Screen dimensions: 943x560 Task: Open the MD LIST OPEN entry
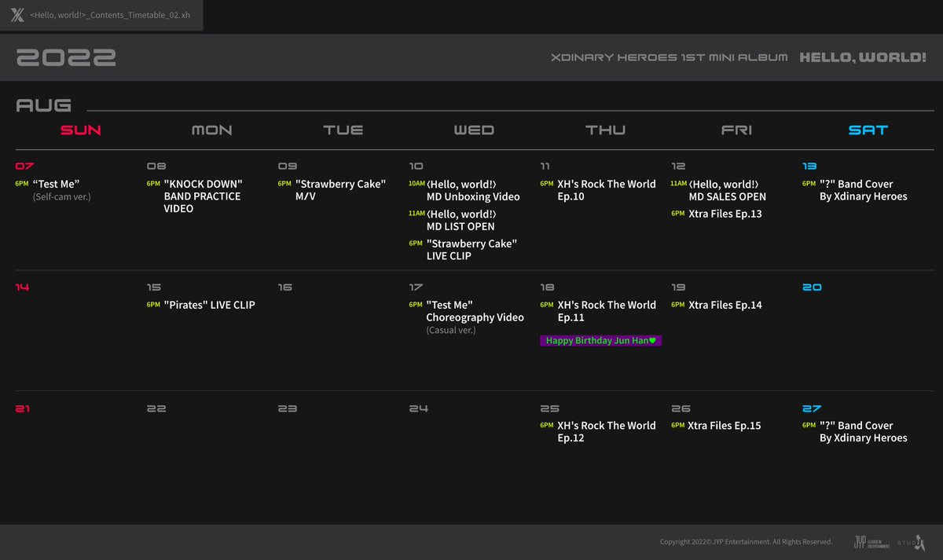pos(453,220)
